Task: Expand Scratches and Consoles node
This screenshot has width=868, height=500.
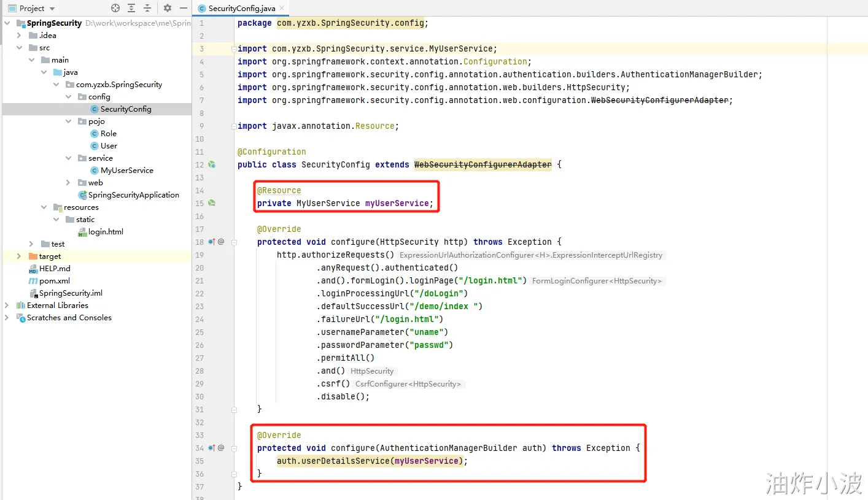Action: 7,318
